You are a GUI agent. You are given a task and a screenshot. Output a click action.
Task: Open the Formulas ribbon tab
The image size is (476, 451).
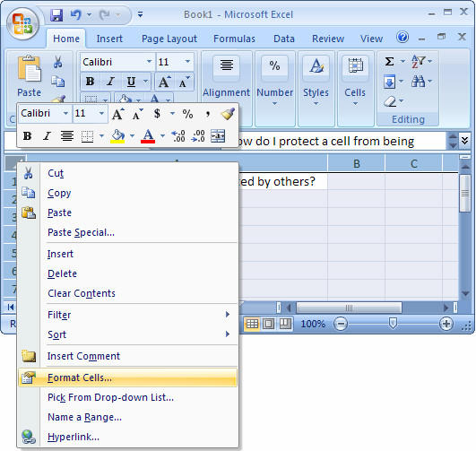[x=234, y=39]
